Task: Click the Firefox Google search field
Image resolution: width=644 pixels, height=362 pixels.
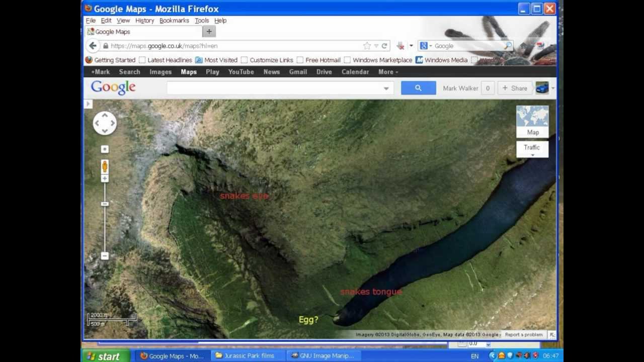Action: (468, 46)
